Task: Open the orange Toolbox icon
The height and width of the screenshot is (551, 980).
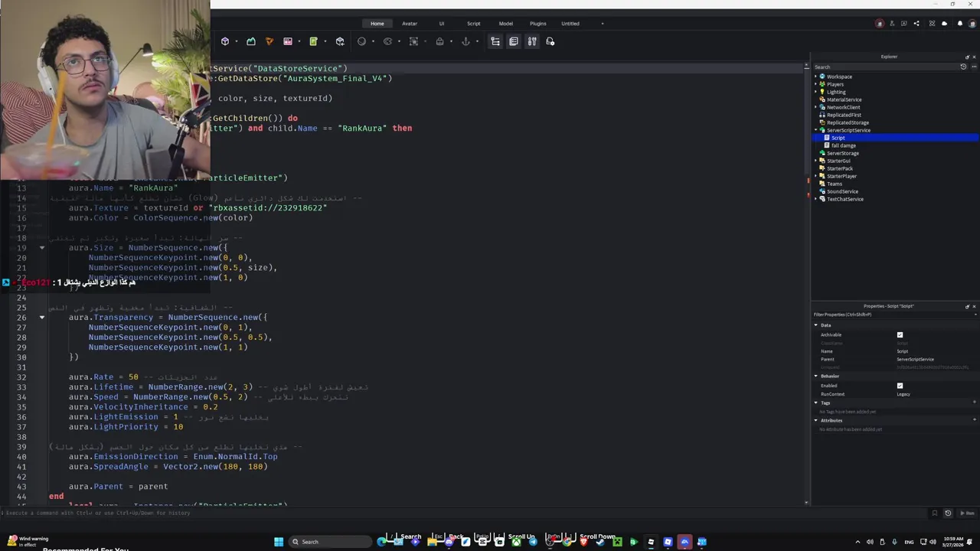Action: (269, 41)
